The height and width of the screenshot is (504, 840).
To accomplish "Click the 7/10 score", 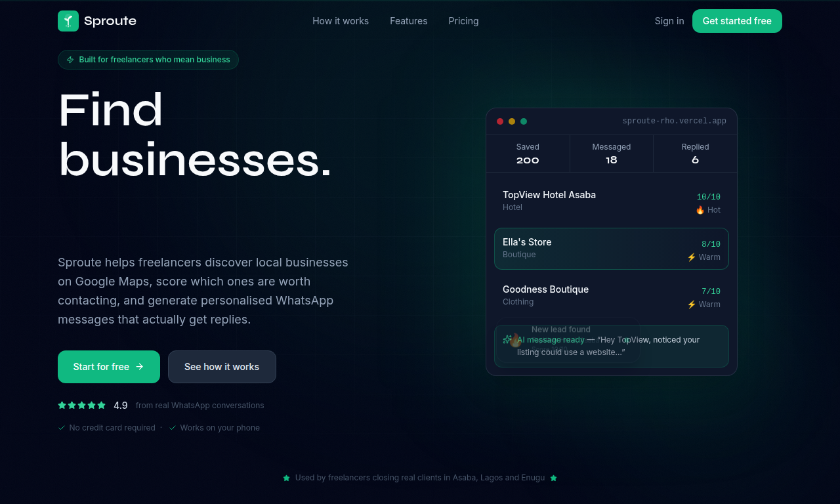I will (711, 291).
